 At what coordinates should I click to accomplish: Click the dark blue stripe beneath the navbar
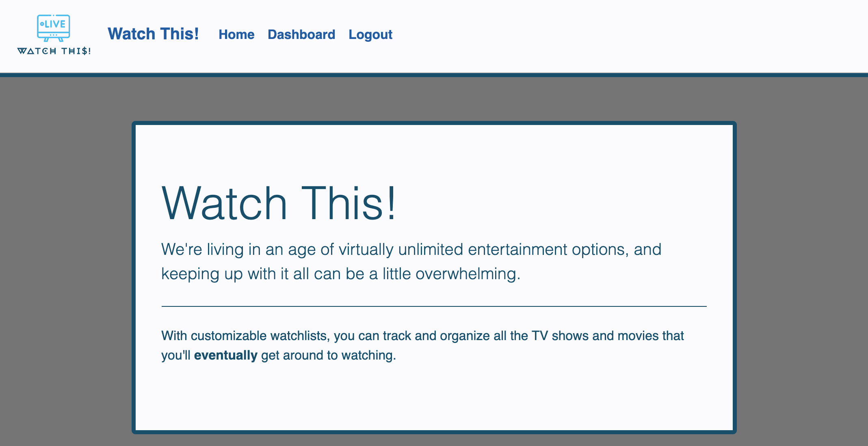[434, 75]
